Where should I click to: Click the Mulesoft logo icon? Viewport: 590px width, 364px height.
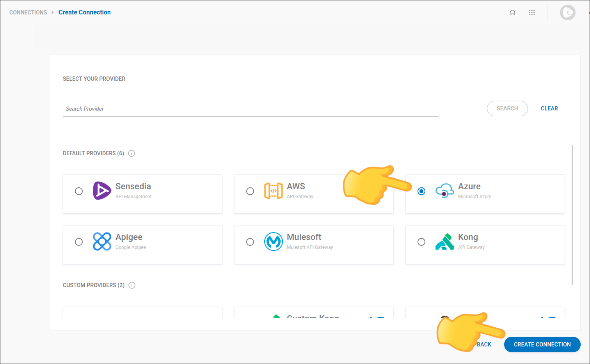point(273,241)
